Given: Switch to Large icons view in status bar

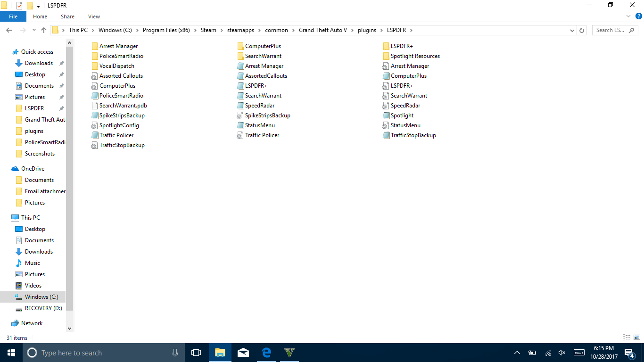Looking at the screenshot, I should 636,337.
